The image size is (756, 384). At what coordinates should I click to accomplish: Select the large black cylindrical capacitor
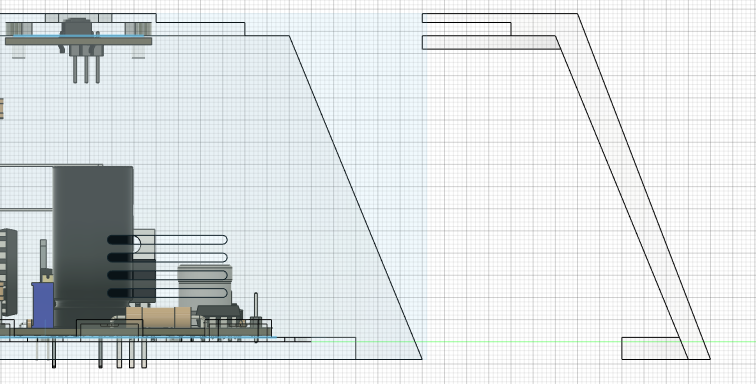[x=93, y=246]
